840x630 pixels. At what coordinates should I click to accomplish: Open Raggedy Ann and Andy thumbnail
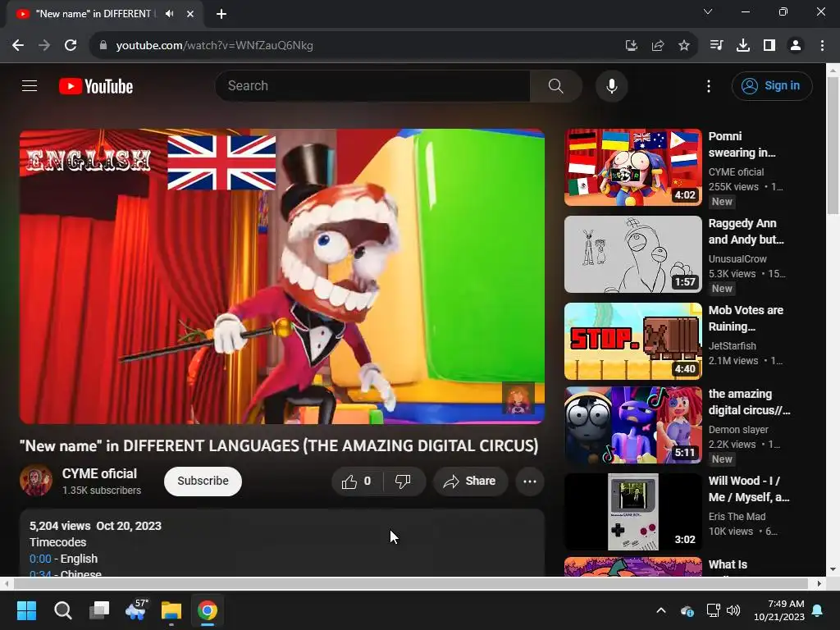pyautogui.click(x=632, y=254)
